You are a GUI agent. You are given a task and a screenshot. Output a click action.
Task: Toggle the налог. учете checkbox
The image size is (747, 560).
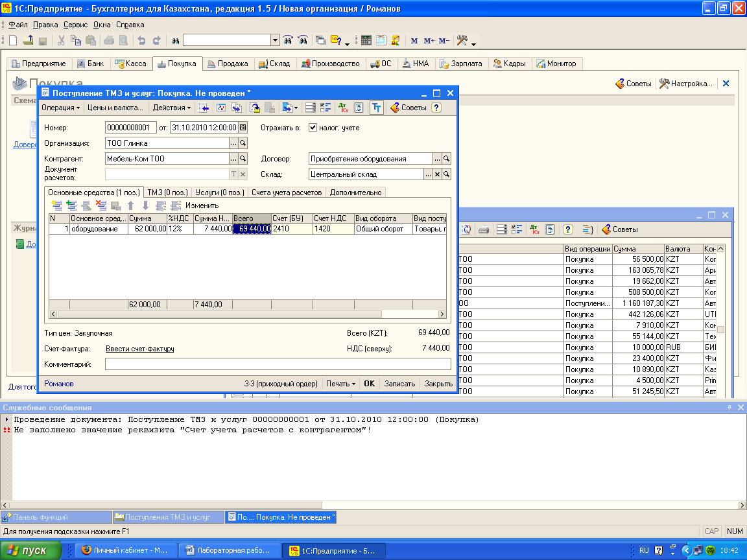313,128
